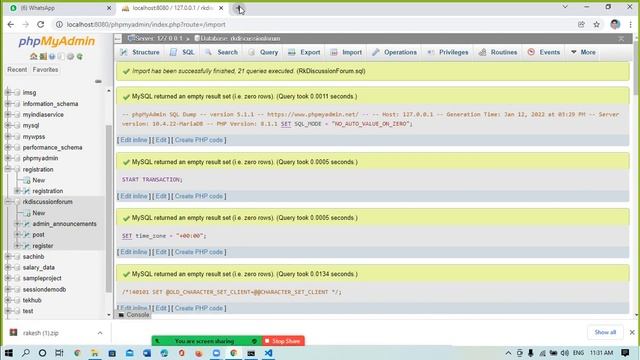This screenshot has width=640, height=360.
Task: Select the myindiaservice database in tree
Action: [x=43, y=115]
